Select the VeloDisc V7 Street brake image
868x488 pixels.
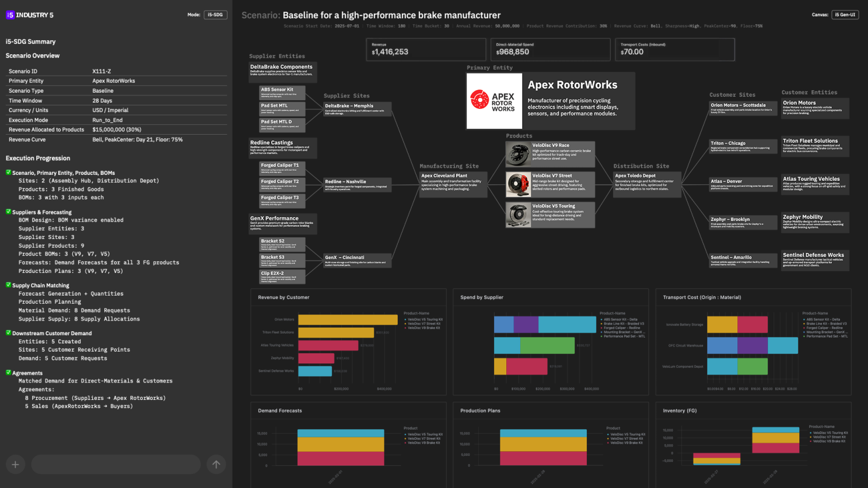517,184
